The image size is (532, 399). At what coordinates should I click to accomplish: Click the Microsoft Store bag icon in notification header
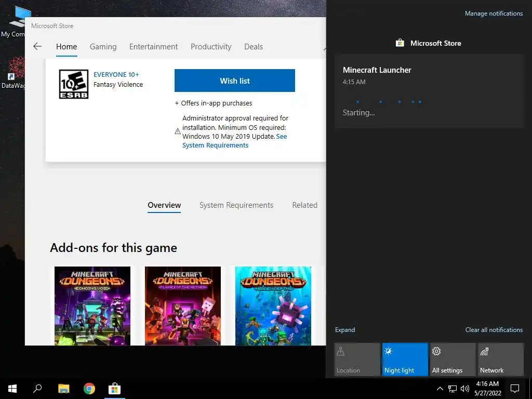(400, 43)
